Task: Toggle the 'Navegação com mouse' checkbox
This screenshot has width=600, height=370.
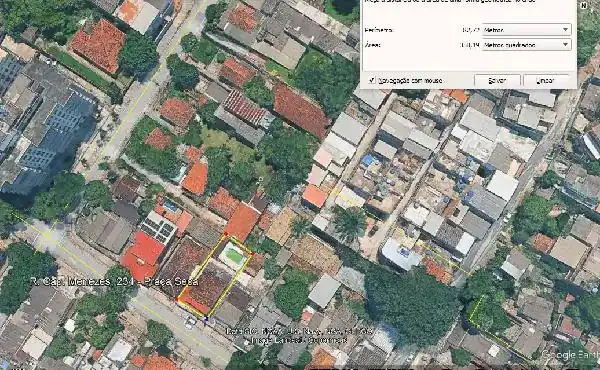Action: pos(372,80)
